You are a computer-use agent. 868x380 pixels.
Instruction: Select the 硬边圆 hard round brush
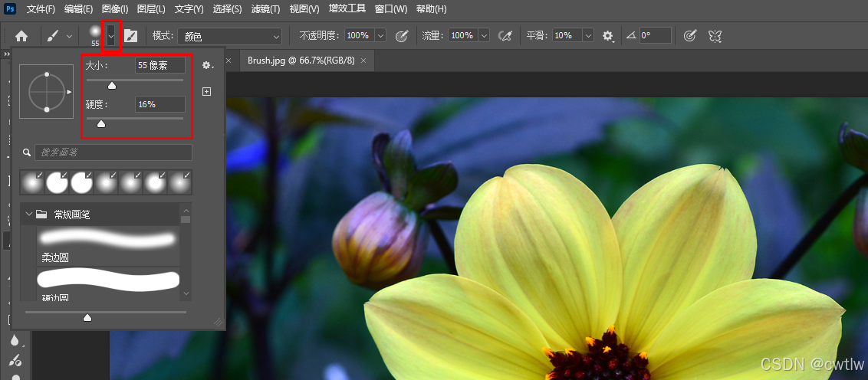(x=108, y=284)
